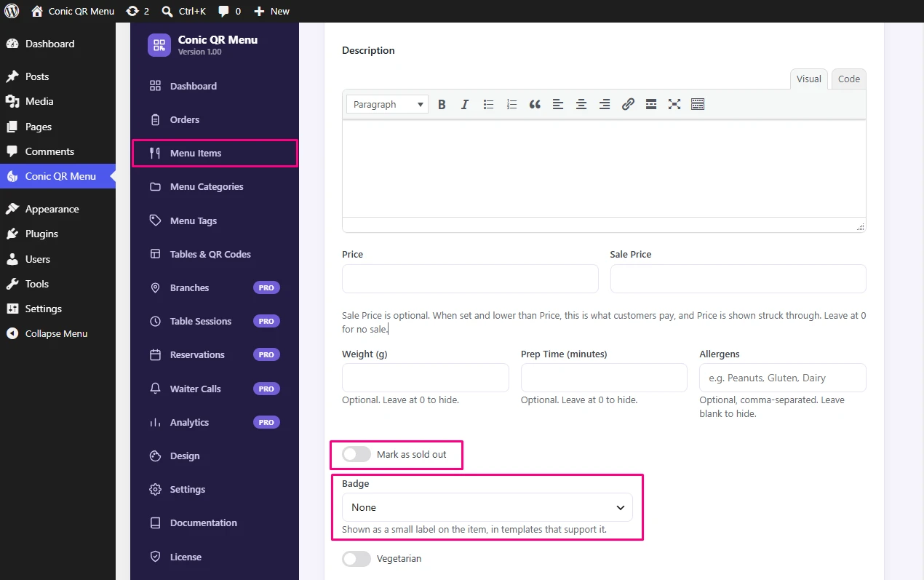Open the Ctrl+K search command
The image size is (924, 580).
tap(185, 11)
